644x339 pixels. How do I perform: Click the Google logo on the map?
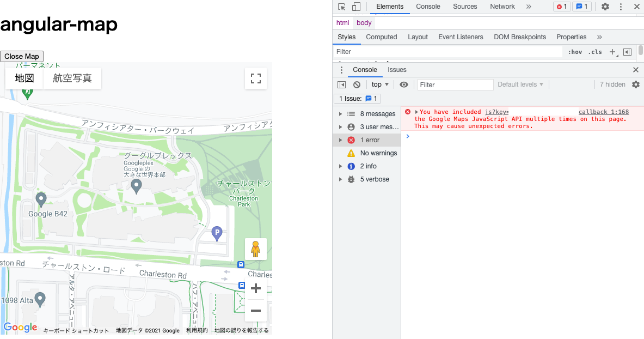(21, 328)
